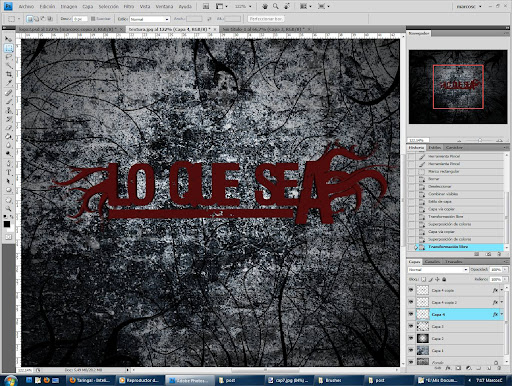Open the Estilo Normal dropdown in options bar
This screenshot has height=386, width=512.
(150, 19)
